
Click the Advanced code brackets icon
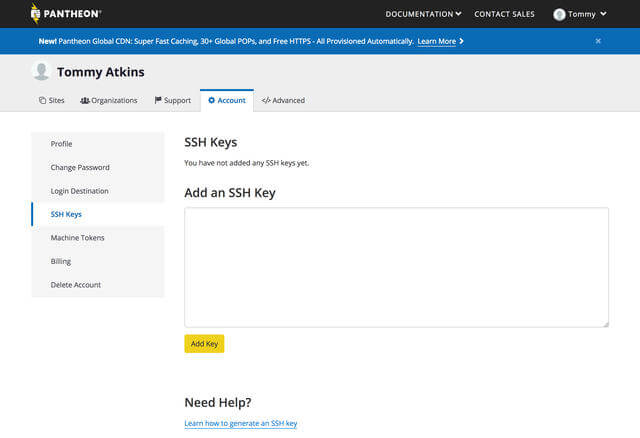(266, 100)
